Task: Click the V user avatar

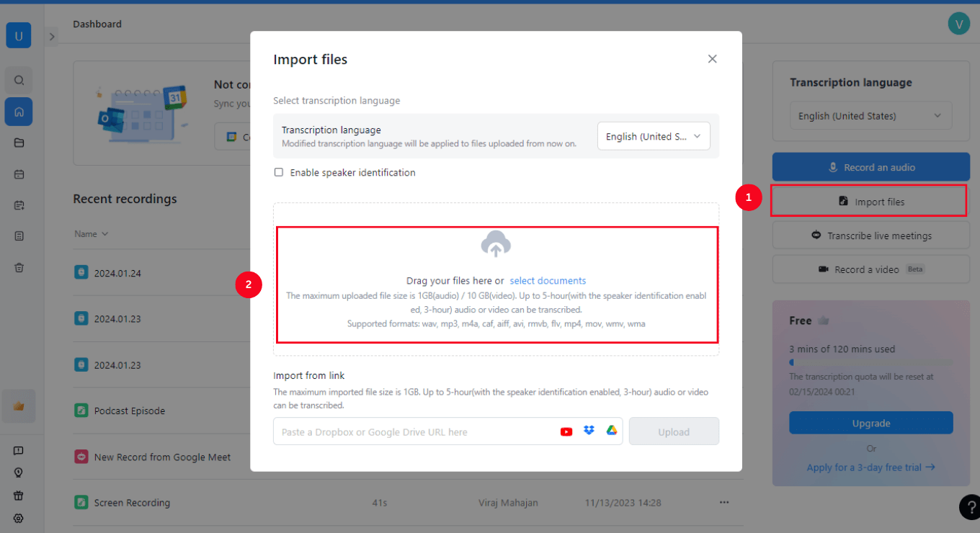Action: point(958,24)
